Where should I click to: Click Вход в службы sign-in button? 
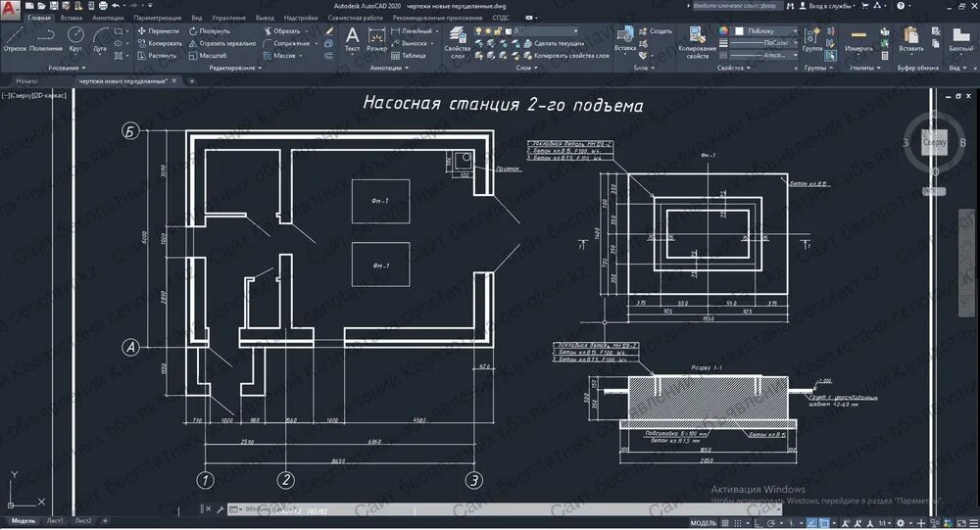(825, 6)
